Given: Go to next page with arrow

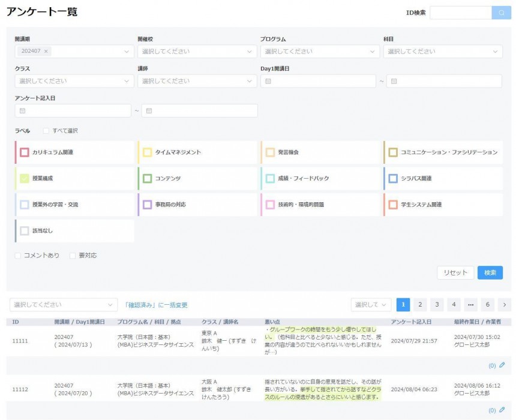Looking at the screenshot, I should pos(504,305).
